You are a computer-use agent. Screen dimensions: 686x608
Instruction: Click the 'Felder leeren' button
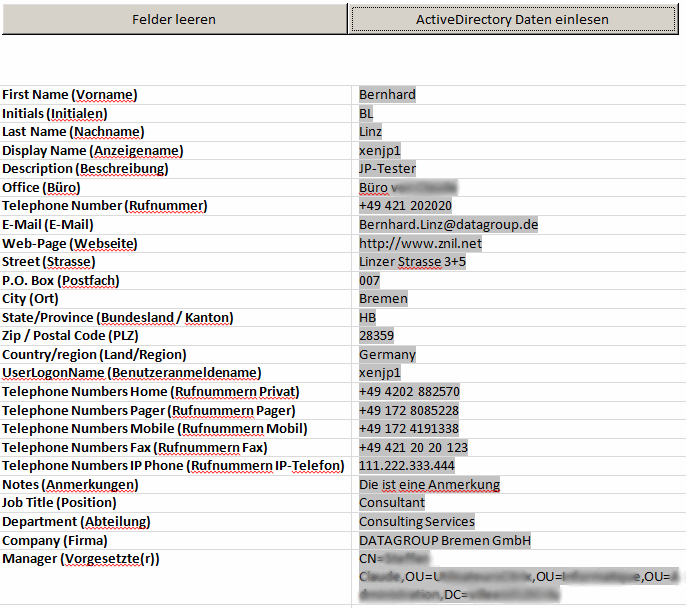(174, 19)
